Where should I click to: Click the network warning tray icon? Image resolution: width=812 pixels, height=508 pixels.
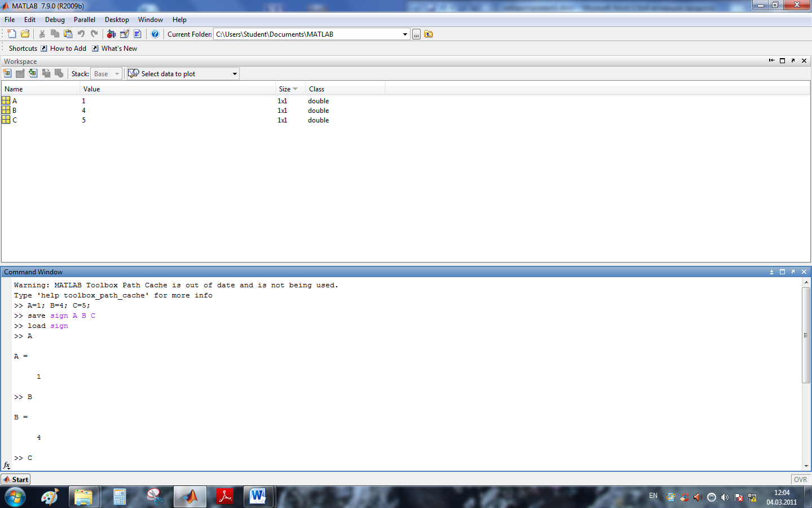(x=752, y=497)
